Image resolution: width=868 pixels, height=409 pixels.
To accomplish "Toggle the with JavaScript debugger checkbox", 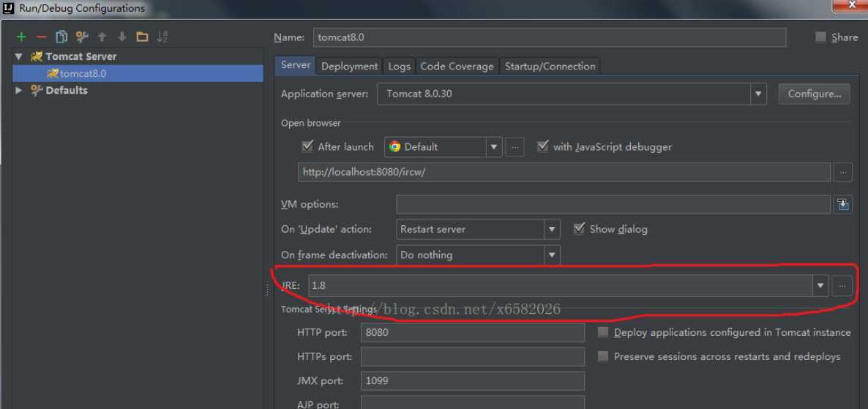I will (x=542, y=146).
